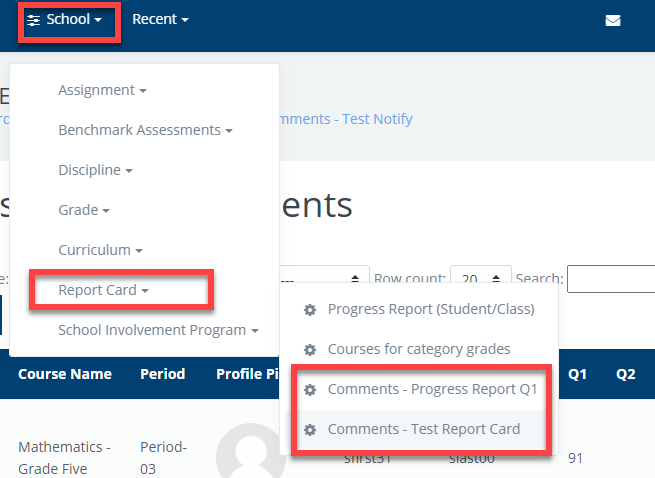
Task: Click the gear icon beside Progress Report (Student/Class)
Action: pos(310,310)
